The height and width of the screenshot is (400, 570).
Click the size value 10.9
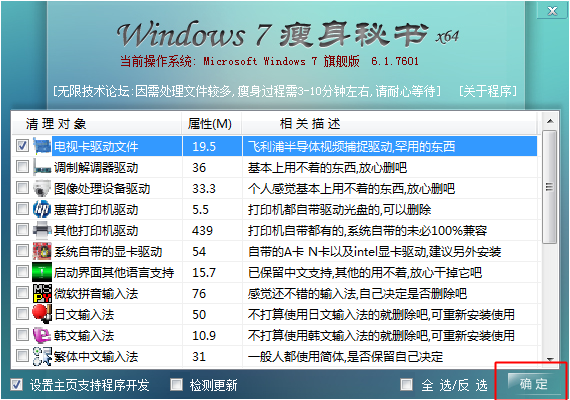(204, 336)
